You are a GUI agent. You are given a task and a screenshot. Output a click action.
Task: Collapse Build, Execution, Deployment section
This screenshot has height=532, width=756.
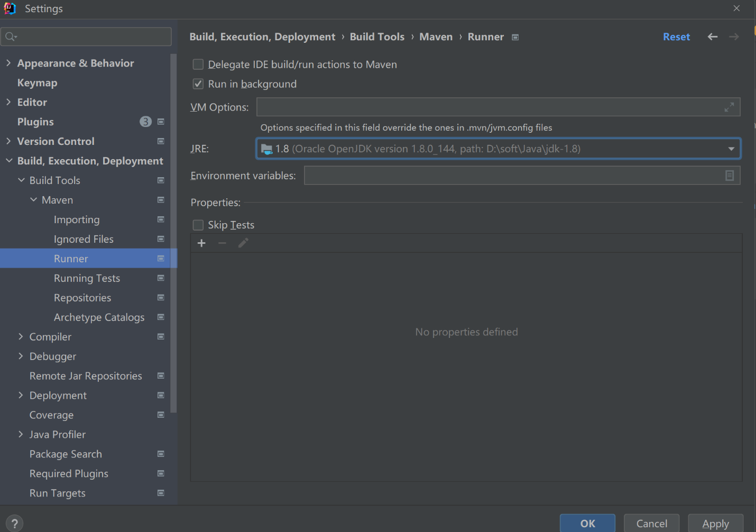pos(8,161)
